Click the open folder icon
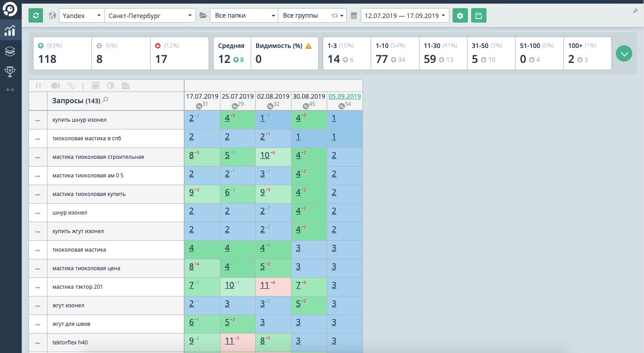644x353 pixels. (x=204, y=15)
